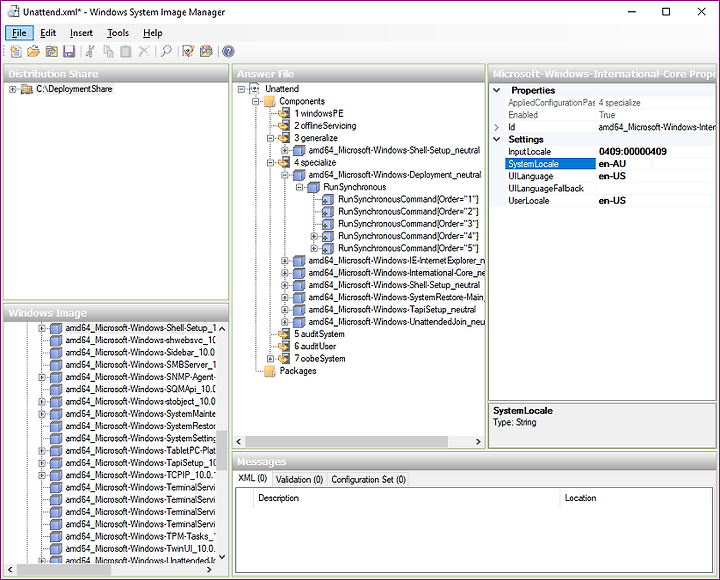Switch to the XML (0) messages tab
This screenshot has height=580, width=720.
pyautogui.click(x=253, y=478)
